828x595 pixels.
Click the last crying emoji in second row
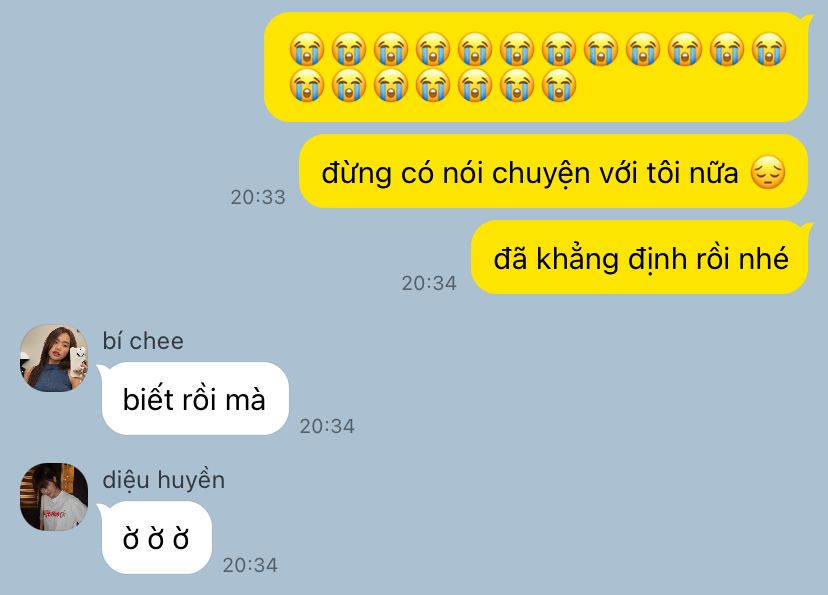tap(559, 84)
